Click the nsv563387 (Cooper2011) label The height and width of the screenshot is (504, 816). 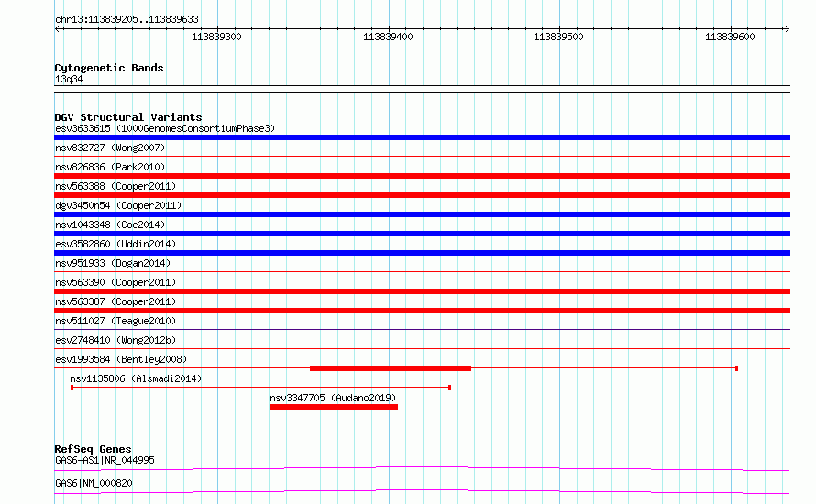(116, 301)
